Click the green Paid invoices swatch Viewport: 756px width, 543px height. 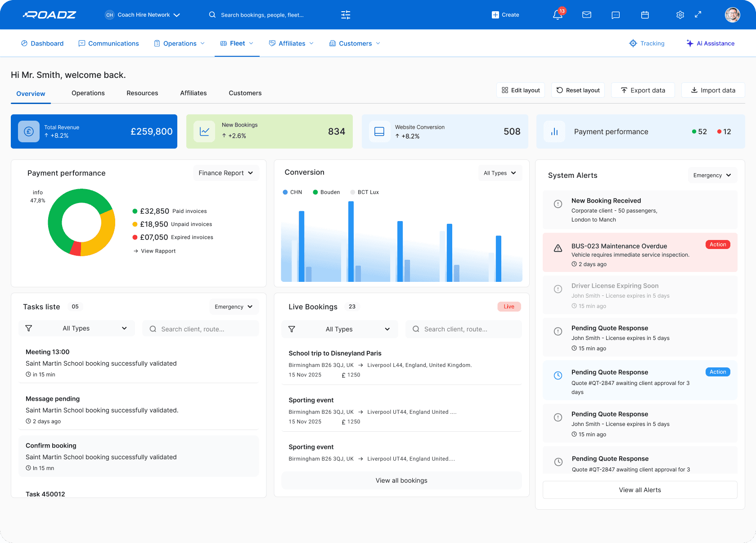pyautogui.click(x=135, y=211)
